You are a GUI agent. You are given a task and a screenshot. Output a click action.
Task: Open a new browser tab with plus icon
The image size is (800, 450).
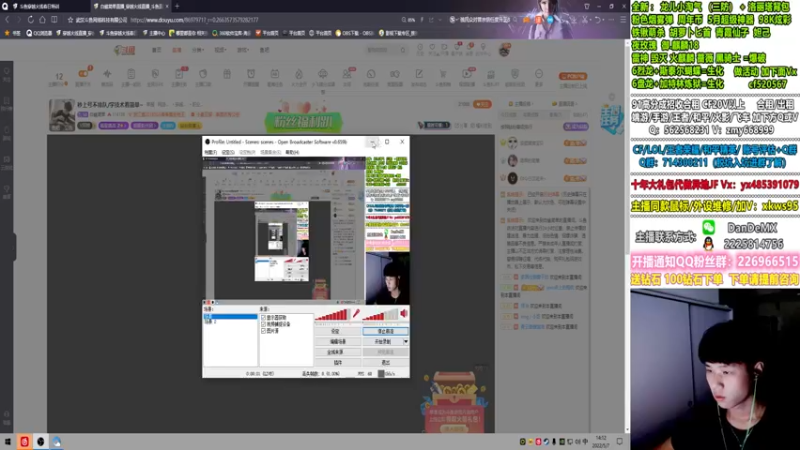177,6
